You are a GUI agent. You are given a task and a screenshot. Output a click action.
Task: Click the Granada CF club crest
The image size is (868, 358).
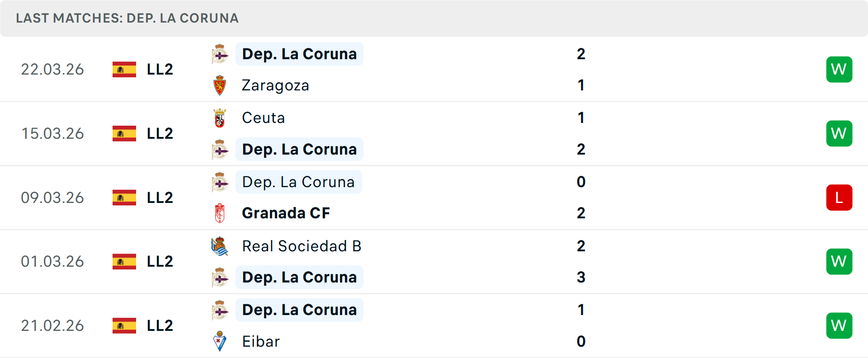(x=220, y=213)
